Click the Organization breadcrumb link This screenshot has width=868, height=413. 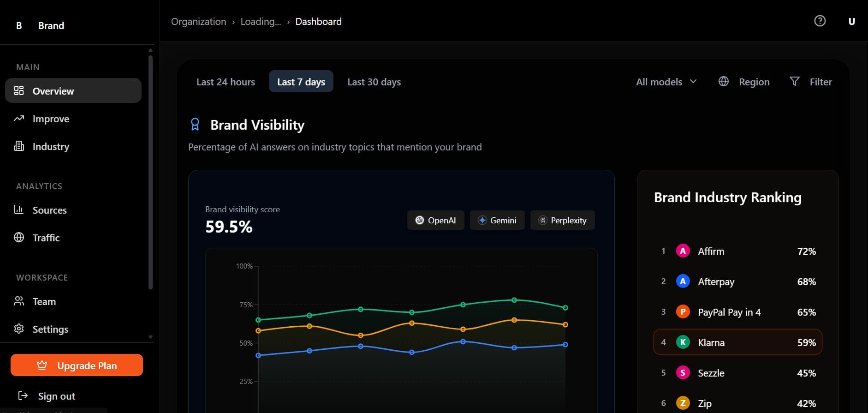[x=198, y=21]
